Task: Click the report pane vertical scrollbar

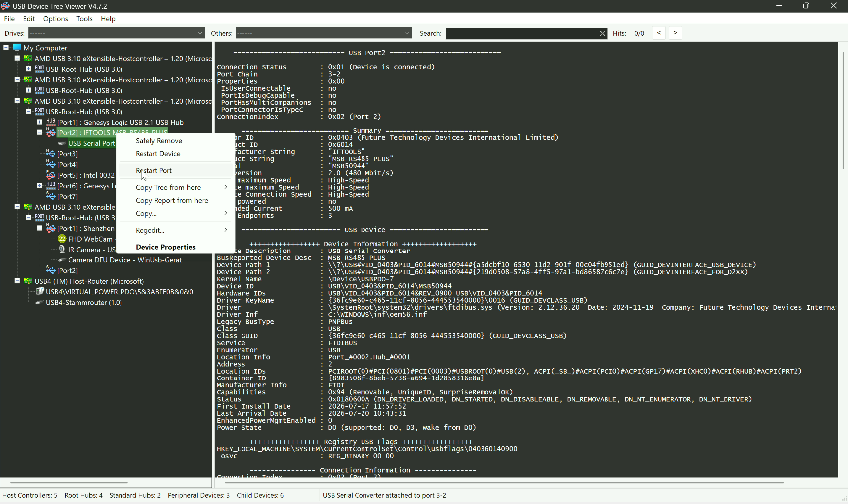Action: pyautogui.click(x=843, y=111)
